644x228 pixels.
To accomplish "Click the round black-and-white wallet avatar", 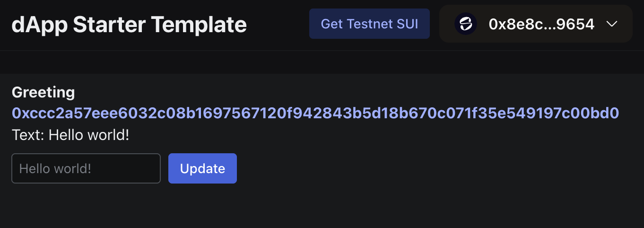I will pyautogui.click(x=466, y=24).
